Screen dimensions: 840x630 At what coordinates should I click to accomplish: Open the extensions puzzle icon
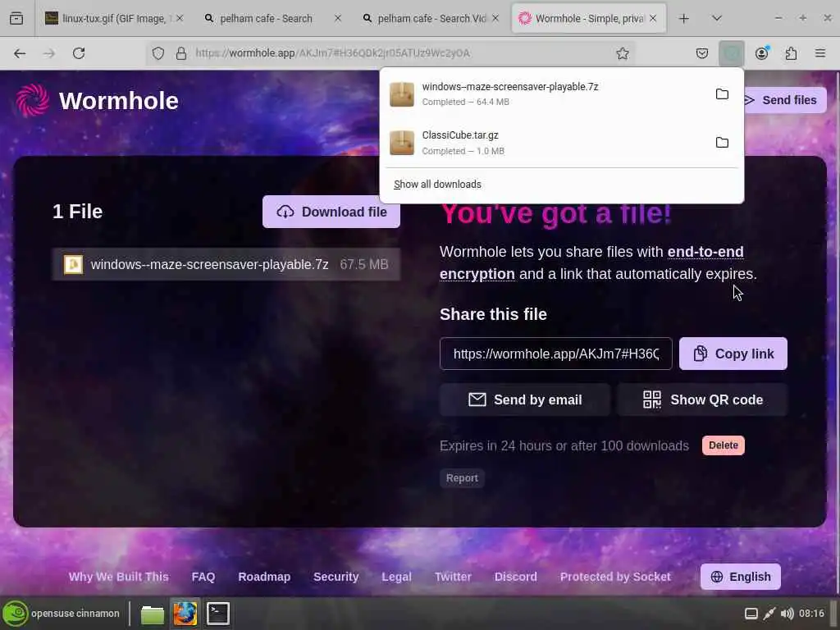[x=791, y=53]
